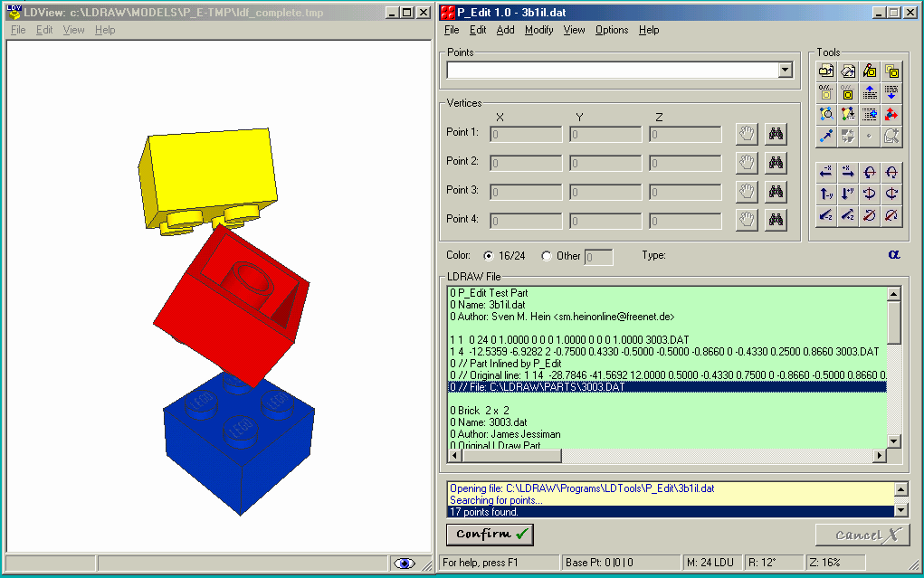Click the Cancel button
The width and height of the screenshot is (924, 578).
(862, 535)
